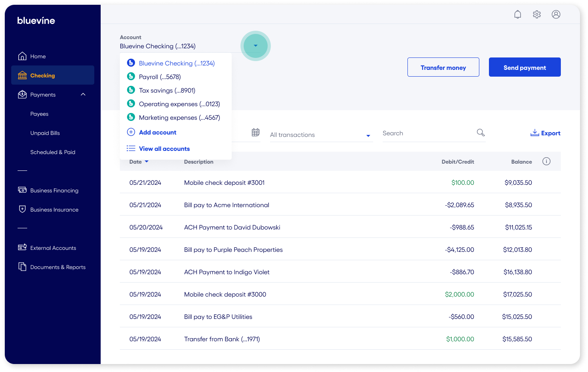Click the Business Insurance shield icon
This screenshot has width=588, height=372.
point(22,209)
